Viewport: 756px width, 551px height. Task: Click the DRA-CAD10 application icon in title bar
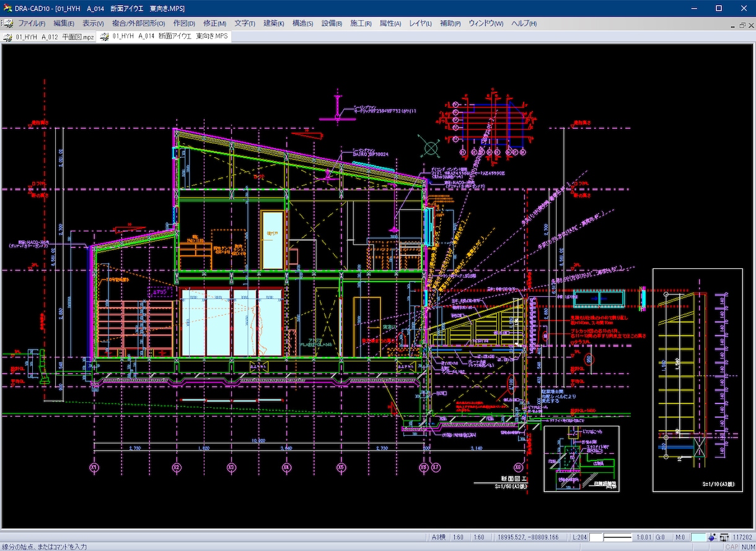pos(8,8)
